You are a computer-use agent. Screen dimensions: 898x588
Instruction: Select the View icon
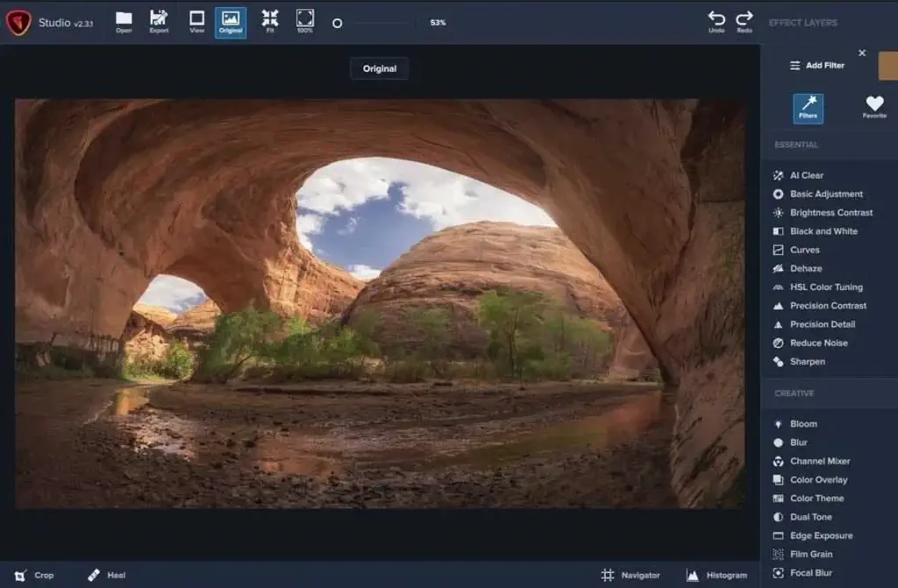(x=195, y=23)
